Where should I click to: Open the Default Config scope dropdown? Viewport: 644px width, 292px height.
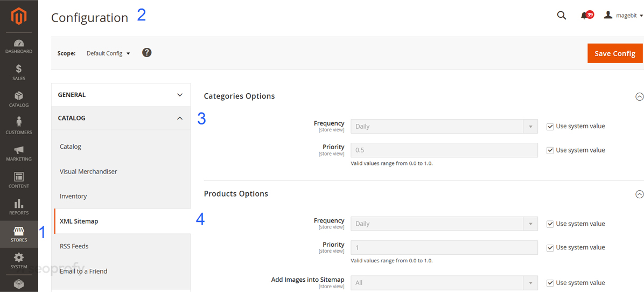108,53
